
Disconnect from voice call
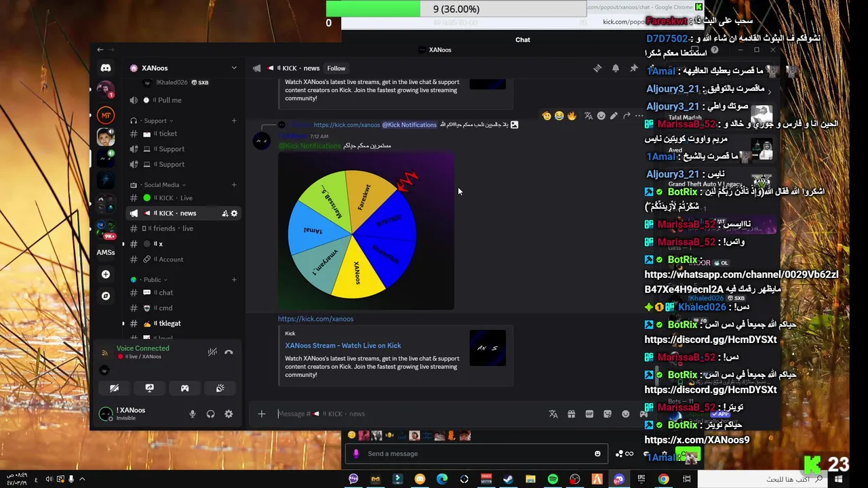(x=229, y=352)
